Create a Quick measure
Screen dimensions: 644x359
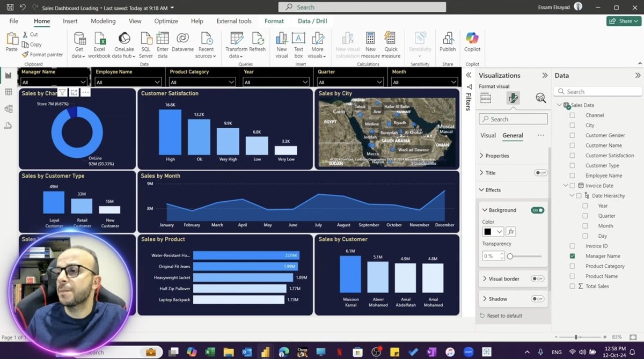pos(391,45)
